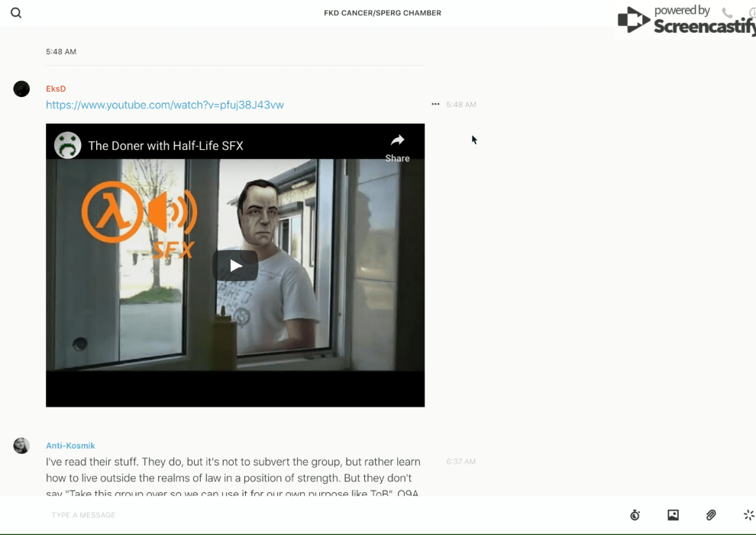756x535 pixels.
Task: Click EksD's round profile avatar
Action: click(x=21, y=89)
